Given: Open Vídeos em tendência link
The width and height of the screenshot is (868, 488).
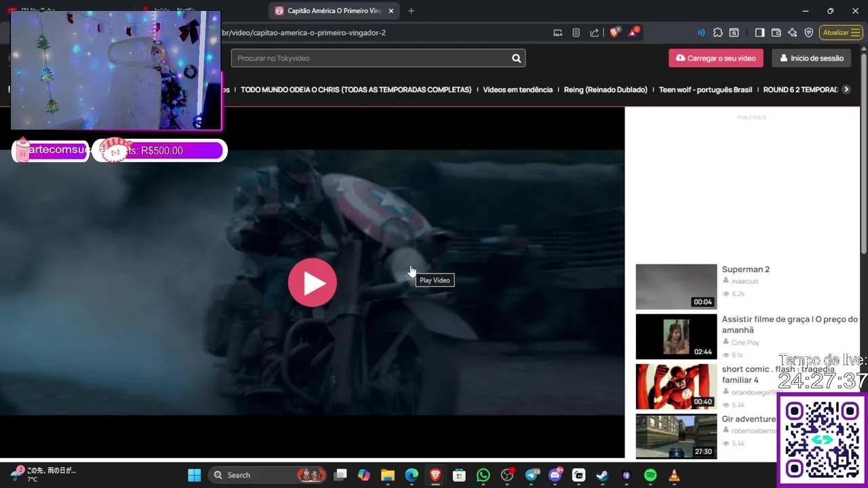Looking at the screenshot, I should [517, 89].
